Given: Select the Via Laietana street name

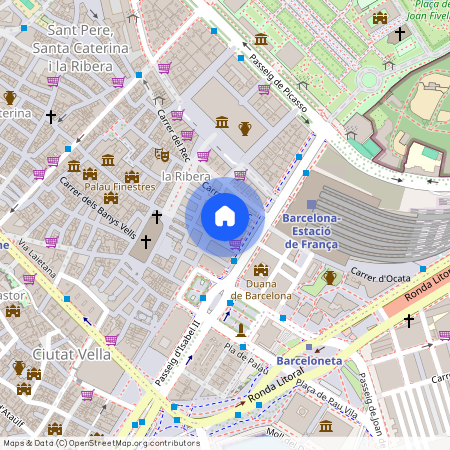Looking at the screenshot, I should pos(37,258).
